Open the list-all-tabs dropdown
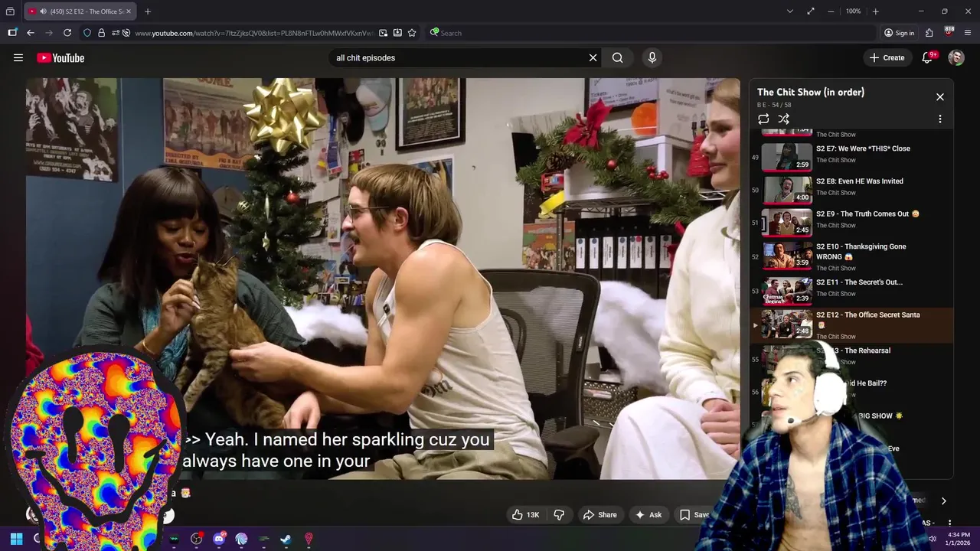 click(x=790, y=11)
